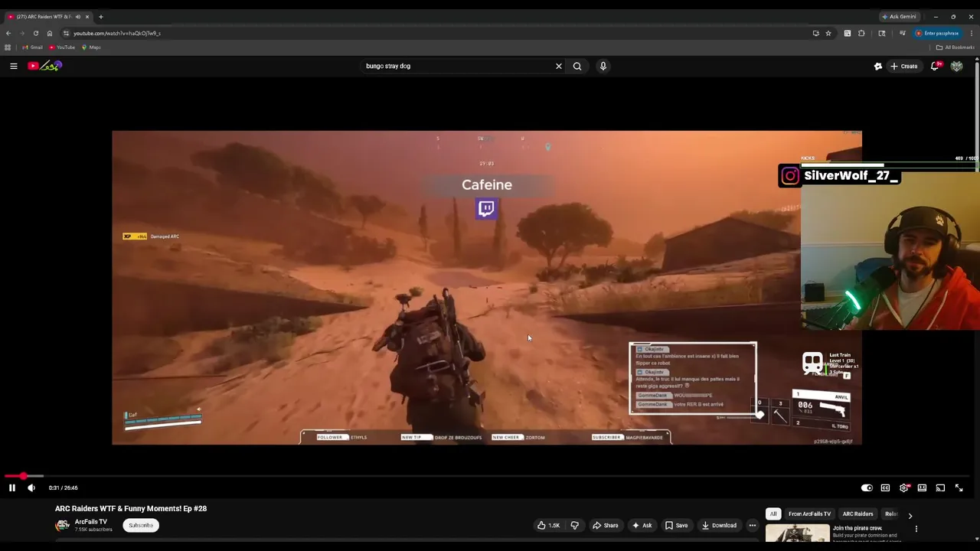Image resolution: width=980 pixels, height=551 pixels.
Task: Click the Twitch icon under Cafeine
Action: point(486,208)
